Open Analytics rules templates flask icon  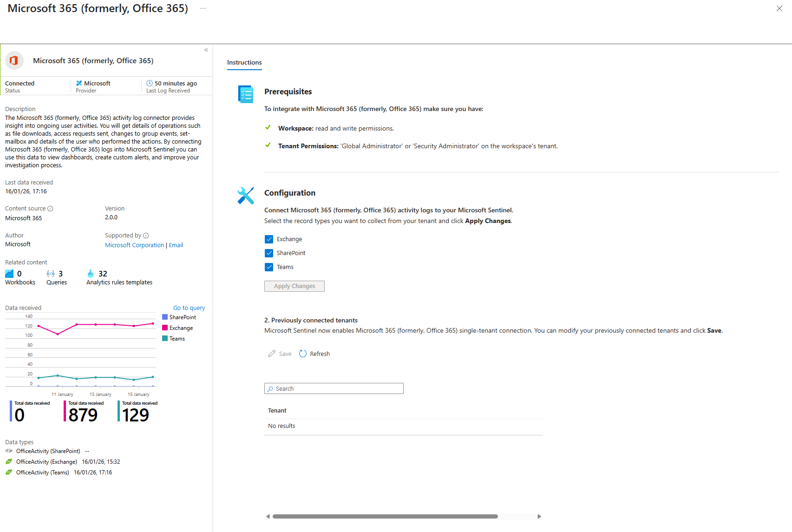click(91, 274)
